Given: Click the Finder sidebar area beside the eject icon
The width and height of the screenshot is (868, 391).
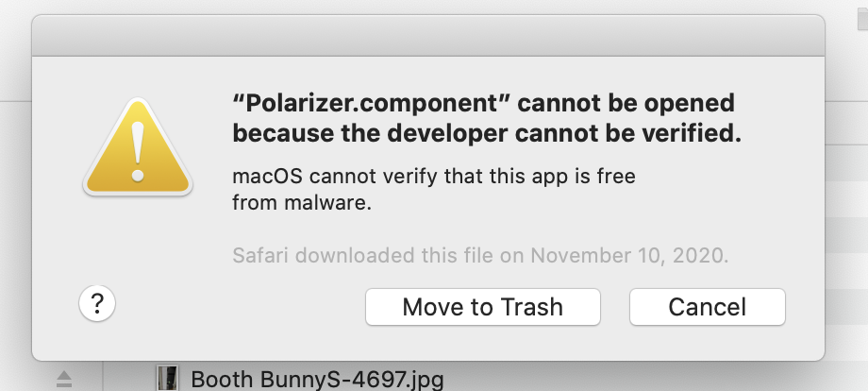Looking at the screenshot, I should coord(28,379).
